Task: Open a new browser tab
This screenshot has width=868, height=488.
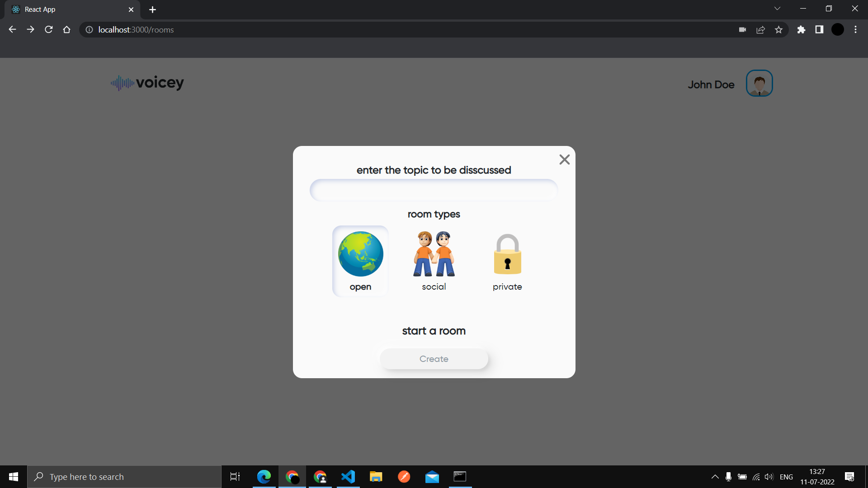Action: 152,9
